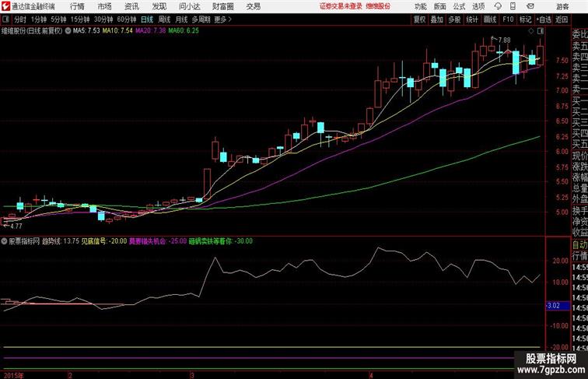Click the MA10: 7.54 indicator value
Image resolution: width=588 pixels, height=379 pixels.
tap(117, 31)
